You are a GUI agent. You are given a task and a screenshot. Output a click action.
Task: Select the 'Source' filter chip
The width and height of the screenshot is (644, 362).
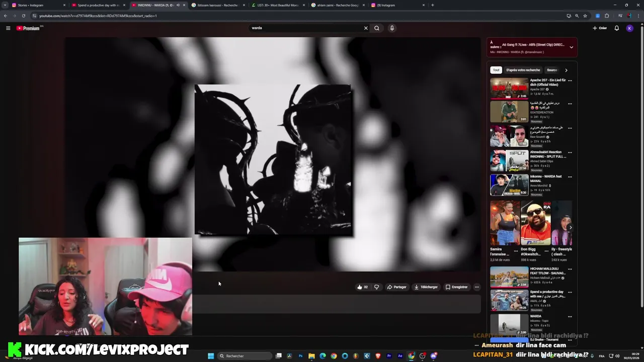[x=552, y=70]
